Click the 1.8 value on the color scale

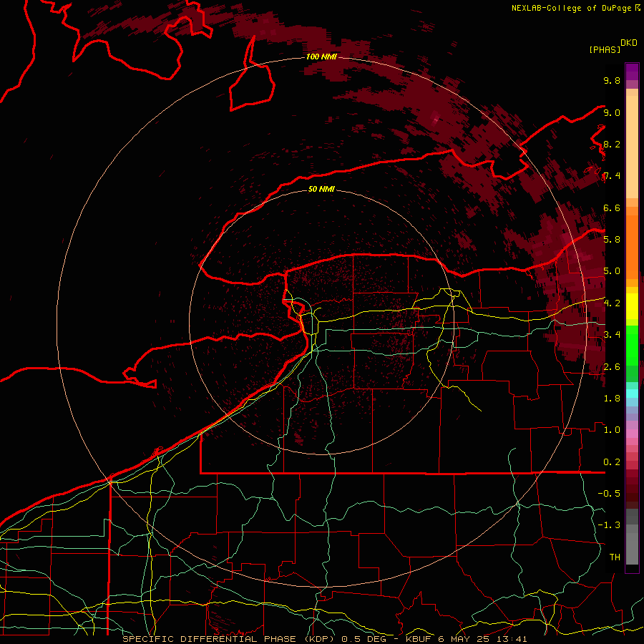click(612, 399)
